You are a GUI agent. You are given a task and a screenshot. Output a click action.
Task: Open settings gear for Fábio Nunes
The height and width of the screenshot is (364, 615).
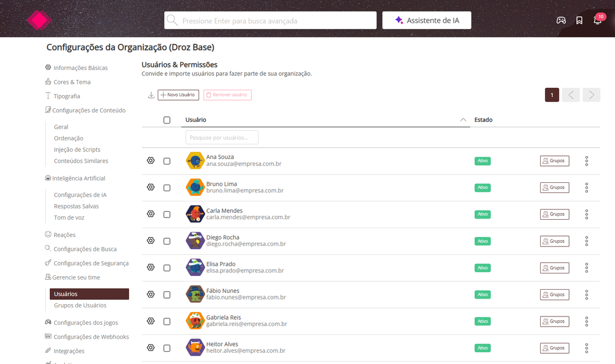click(x=150, y=294)
